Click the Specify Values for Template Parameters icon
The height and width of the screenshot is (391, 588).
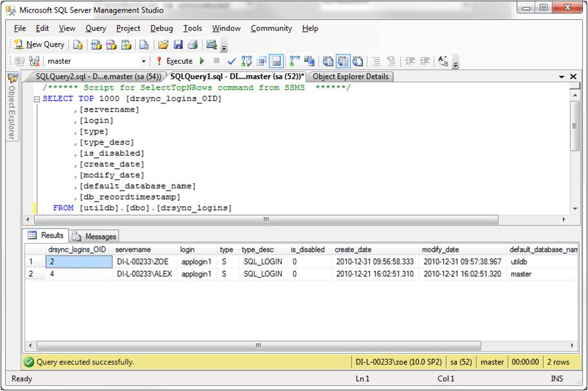[444, 61]
